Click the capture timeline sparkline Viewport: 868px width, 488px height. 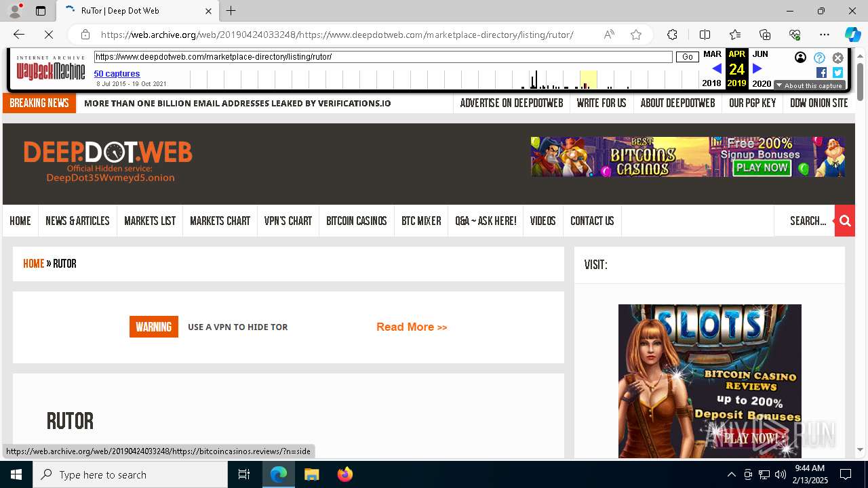point(444,79)
